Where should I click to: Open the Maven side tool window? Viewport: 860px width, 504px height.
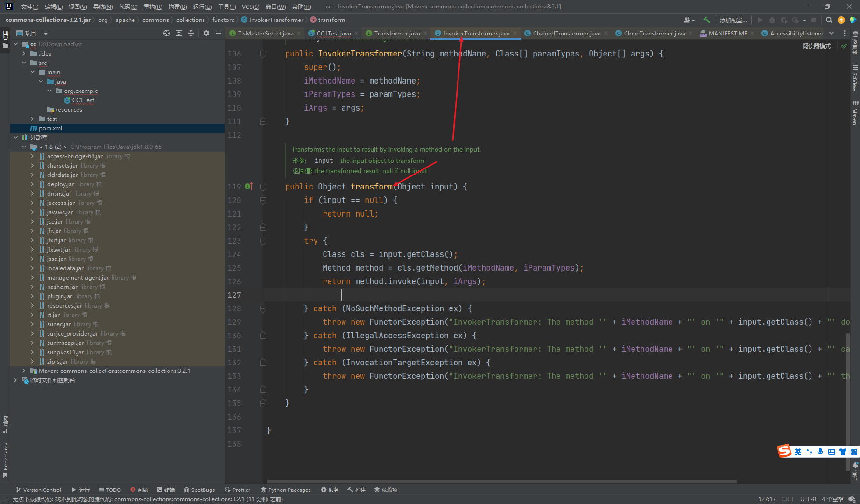[x=855, y=112]
